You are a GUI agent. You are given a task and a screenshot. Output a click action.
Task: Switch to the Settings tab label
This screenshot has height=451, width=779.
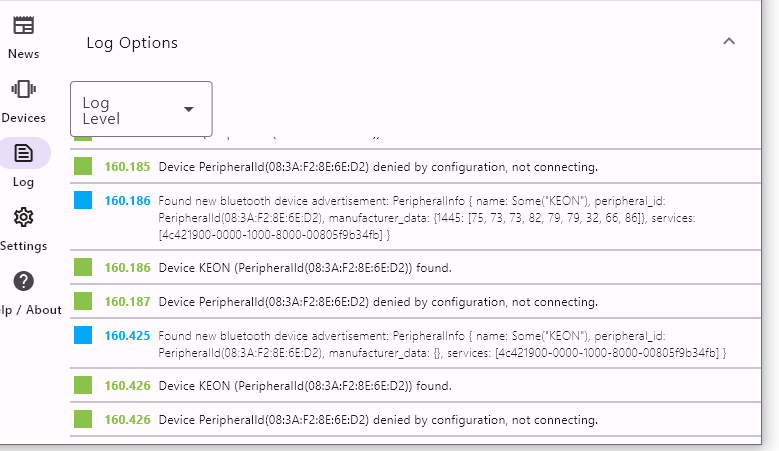point(23,246)
